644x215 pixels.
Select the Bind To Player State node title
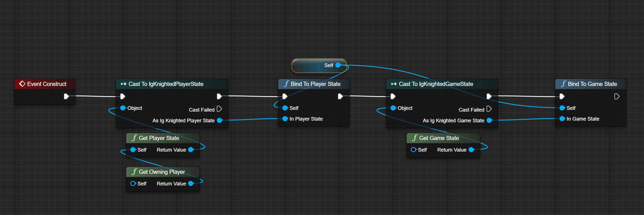click(x=316, y=84)
